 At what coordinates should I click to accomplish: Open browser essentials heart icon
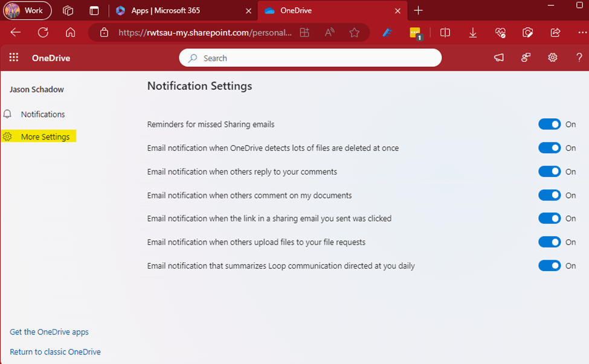pos(500,33)
